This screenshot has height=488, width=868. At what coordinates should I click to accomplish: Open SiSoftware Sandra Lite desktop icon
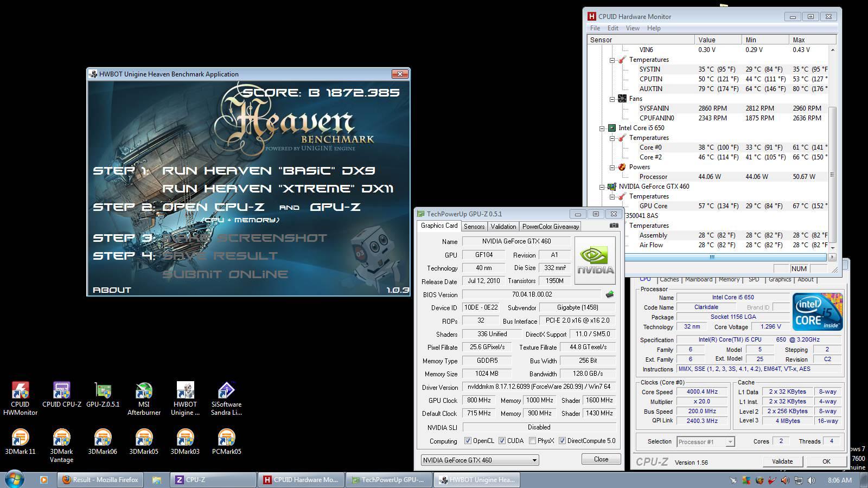coord(226,398)
